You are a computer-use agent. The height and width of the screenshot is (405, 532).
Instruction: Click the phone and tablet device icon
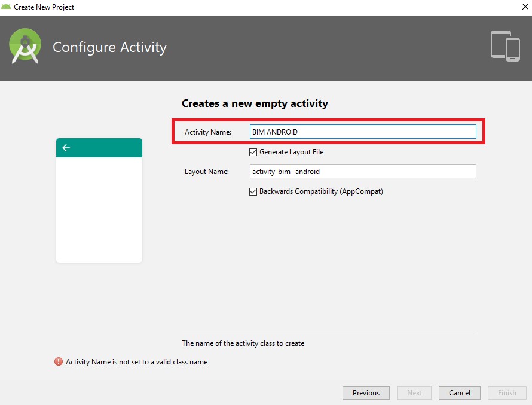click(505, 46)
